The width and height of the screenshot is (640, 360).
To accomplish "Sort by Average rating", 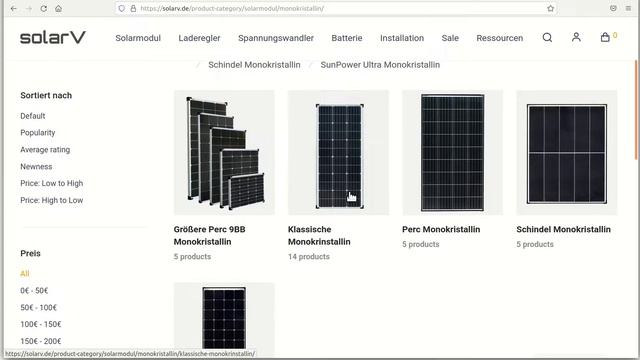I will click(45, 150).
